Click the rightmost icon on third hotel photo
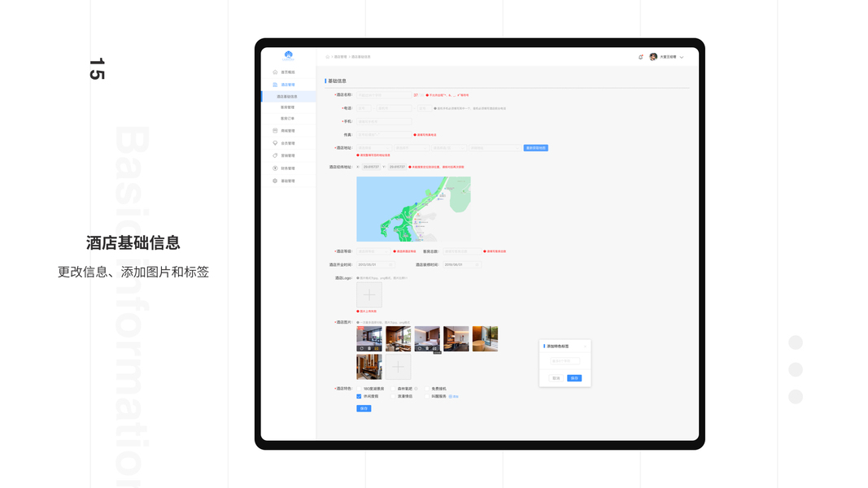Image resolution: width=868 pixels, height=488 pixels. click(x=434, y=348)
